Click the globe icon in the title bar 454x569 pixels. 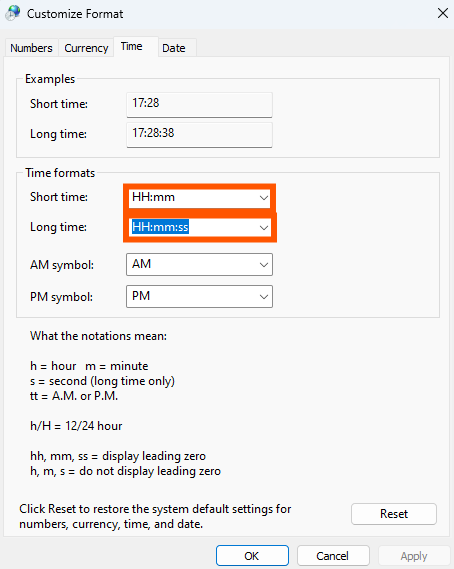tap(13, 13)
